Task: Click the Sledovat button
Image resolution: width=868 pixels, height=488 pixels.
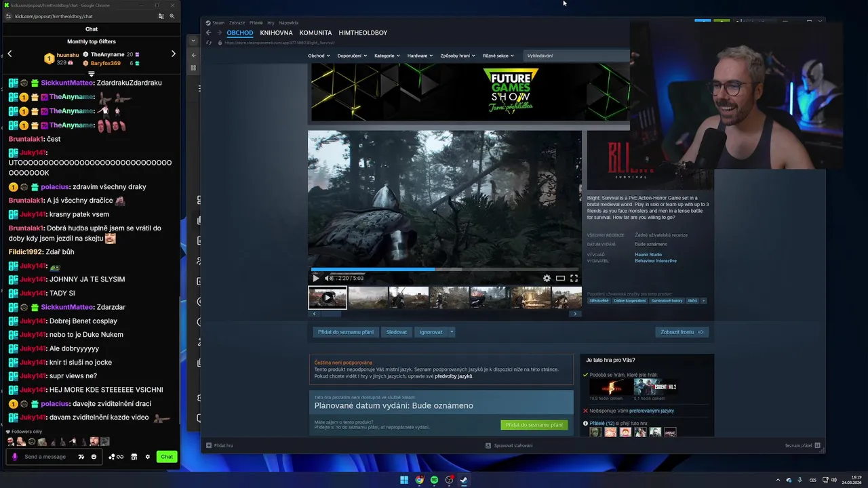Action: coord(397,332)
